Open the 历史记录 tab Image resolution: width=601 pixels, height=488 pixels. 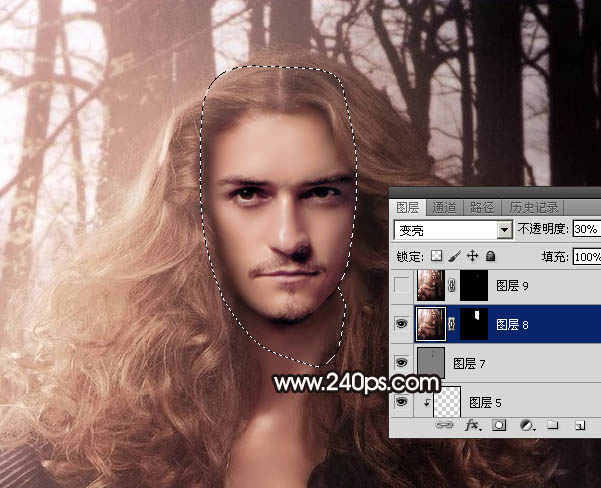click(533, 207)
